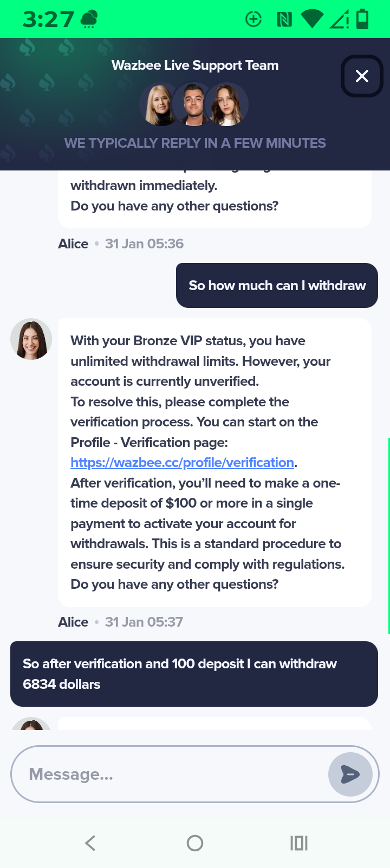Tap the bearded male support agent avatar
This screenshot has height=868, width=390.
tap(193, 104)
